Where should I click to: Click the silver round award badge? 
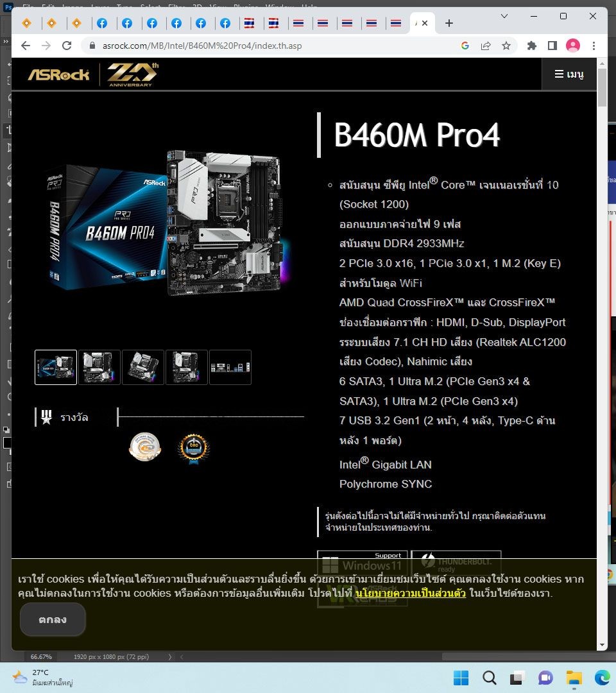pyautogui.click(x=145, y=447)
